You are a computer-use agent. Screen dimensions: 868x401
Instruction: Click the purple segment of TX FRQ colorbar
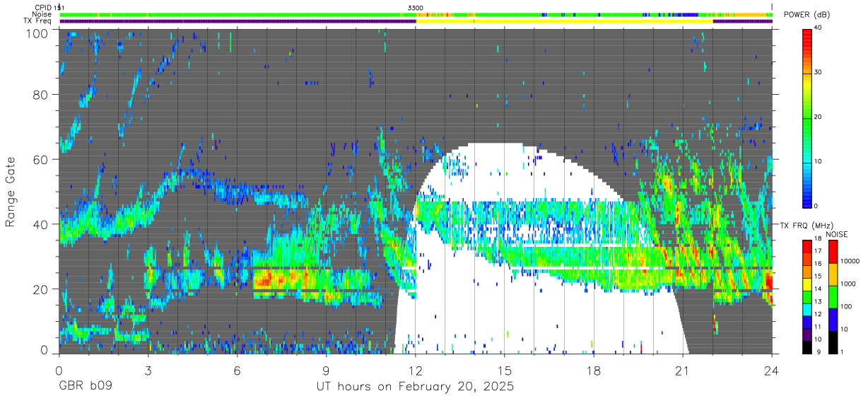coord(808,333)
